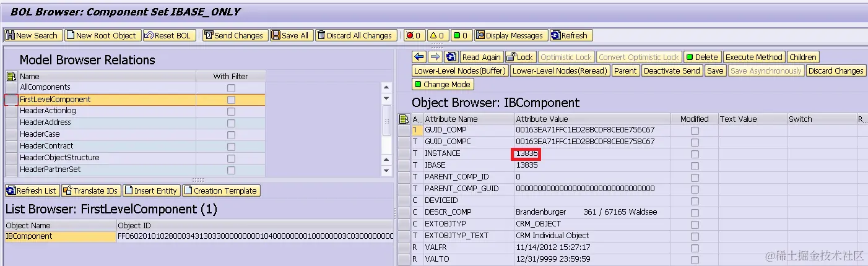The image size is (868, 266).
Task: Click the Read Again button
Action: pos(482,57)
